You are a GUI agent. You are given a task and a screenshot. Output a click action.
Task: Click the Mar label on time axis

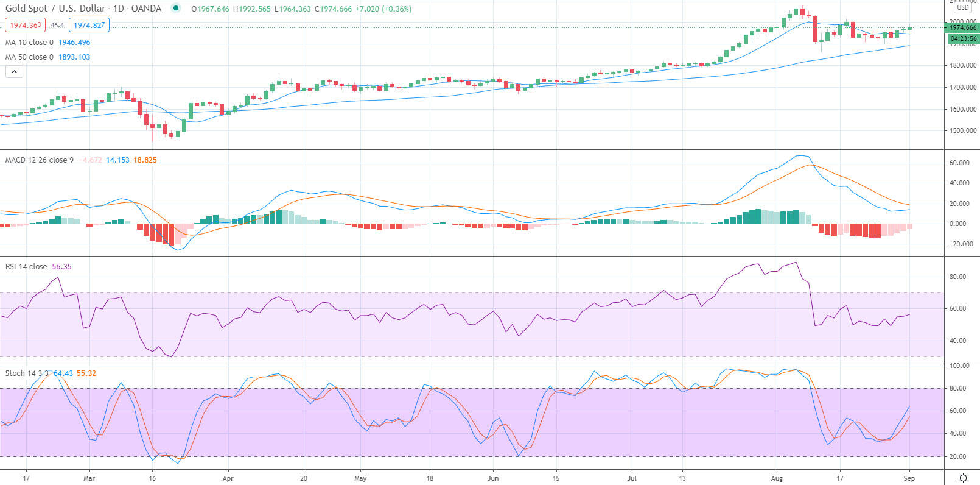[x=89, y=478]
